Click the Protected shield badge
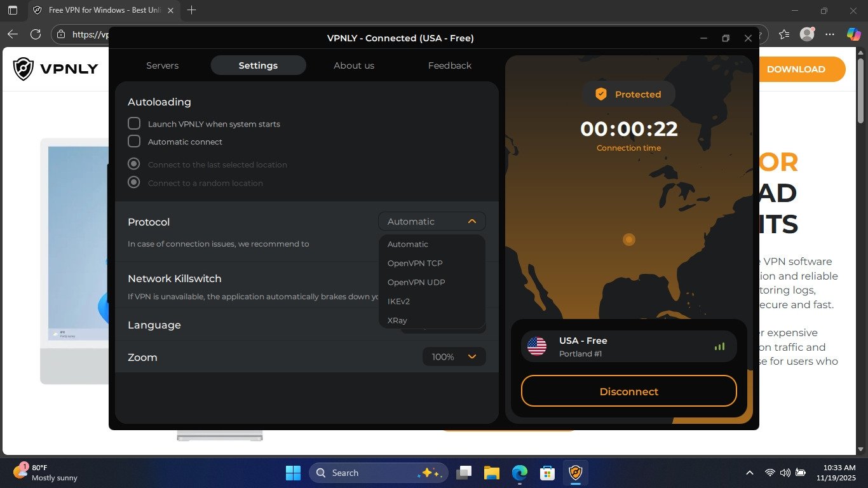 (628, 94)
